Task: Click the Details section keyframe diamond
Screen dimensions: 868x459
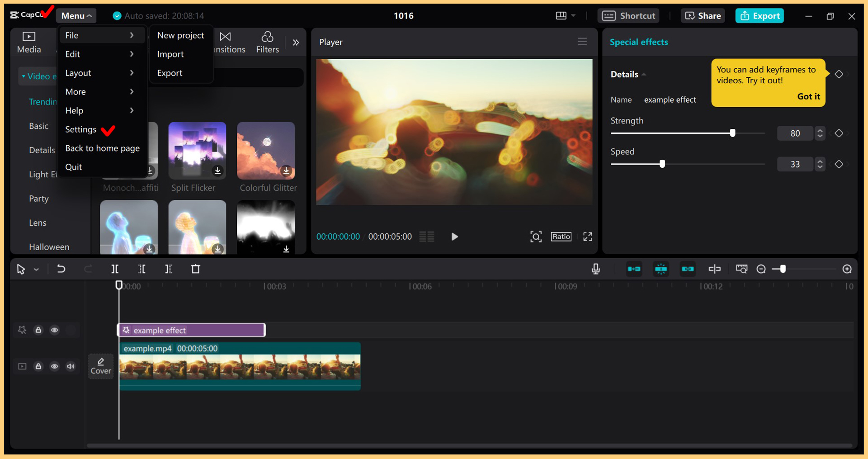Action: tap(839, 74)
